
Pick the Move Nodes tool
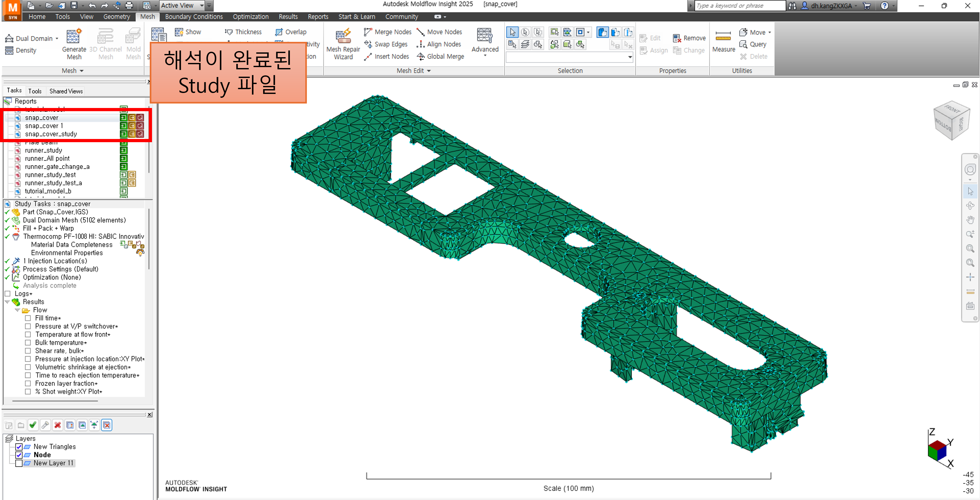439,32
